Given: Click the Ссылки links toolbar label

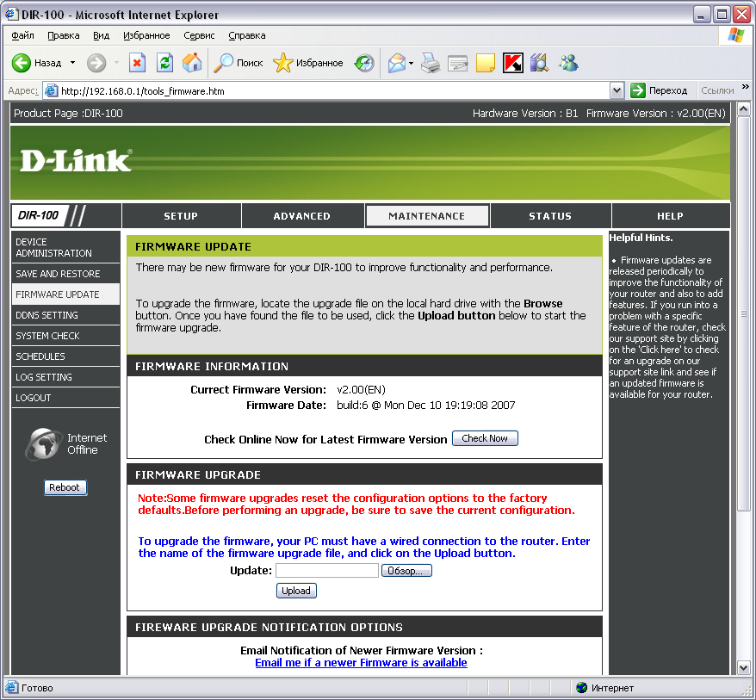Looking at the screenshot, I should tap(717, 90).
